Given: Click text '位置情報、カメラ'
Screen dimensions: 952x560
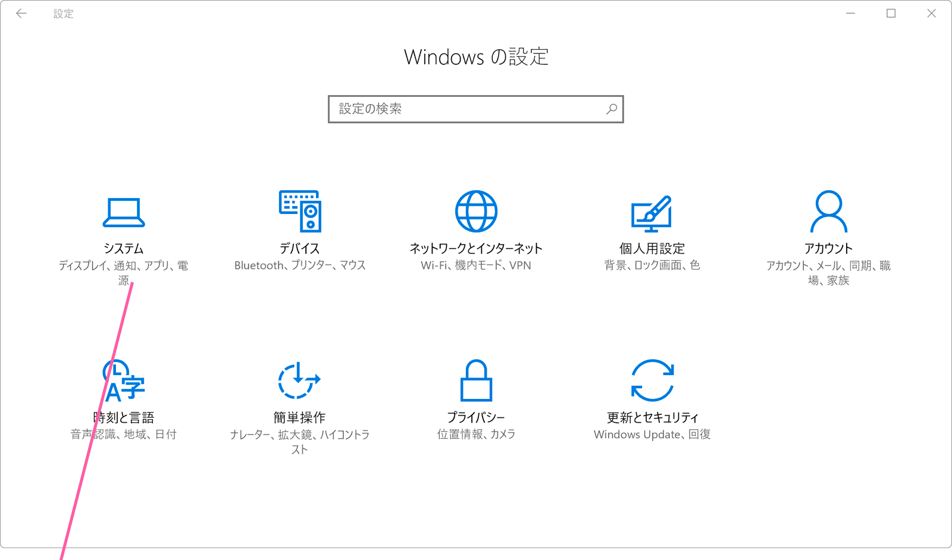Looking at the screenshot, I should click(x=476, y=435).
